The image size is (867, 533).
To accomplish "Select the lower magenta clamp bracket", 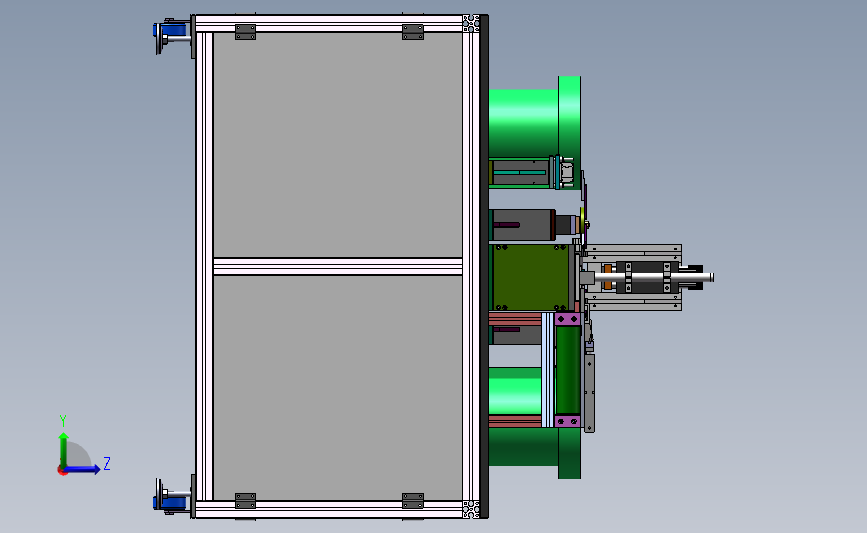I will [567, 421].
